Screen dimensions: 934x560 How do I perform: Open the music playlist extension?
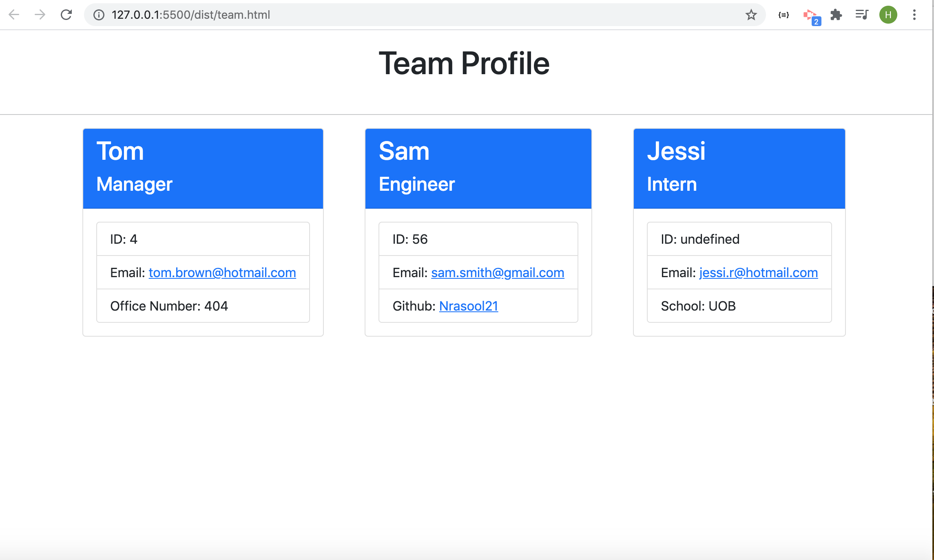pyautogui.click(x=862, y=15)
